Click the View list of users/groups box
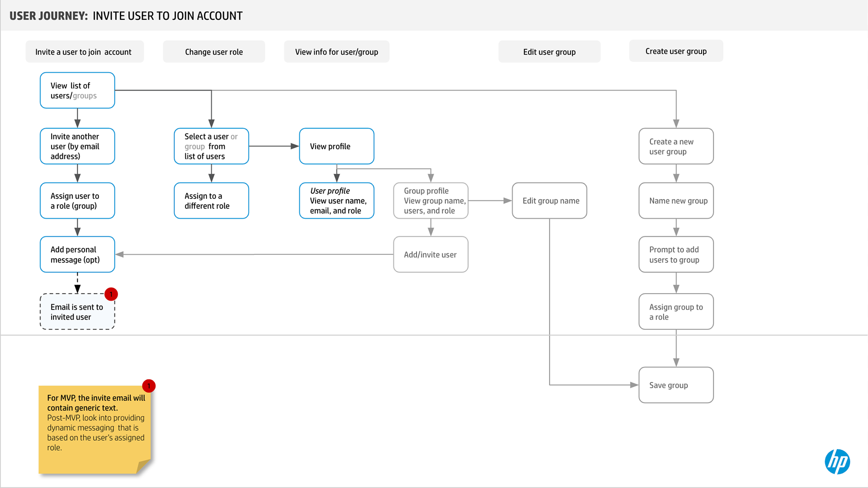868x488 pixels. (77, 90)
